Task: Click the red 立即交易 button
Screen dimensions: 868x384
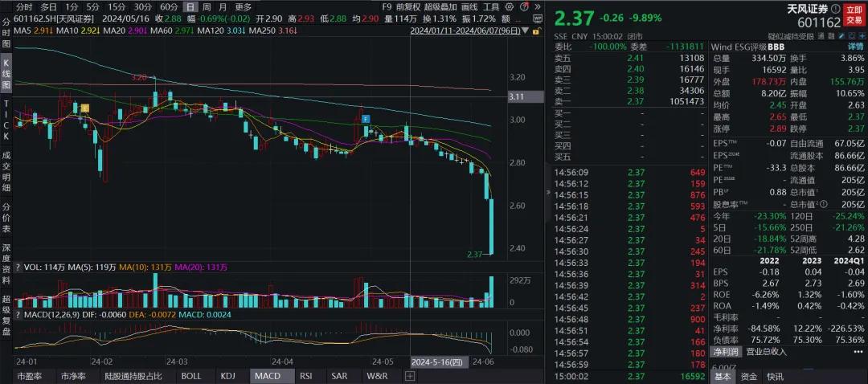Action: tap(854, 15)
